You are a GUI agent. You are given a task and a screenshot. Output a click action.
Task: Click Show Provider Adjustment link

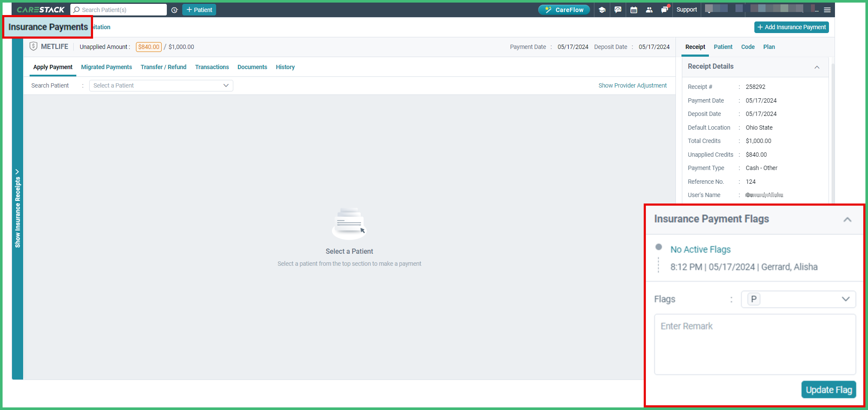click(x=633, y=85)
